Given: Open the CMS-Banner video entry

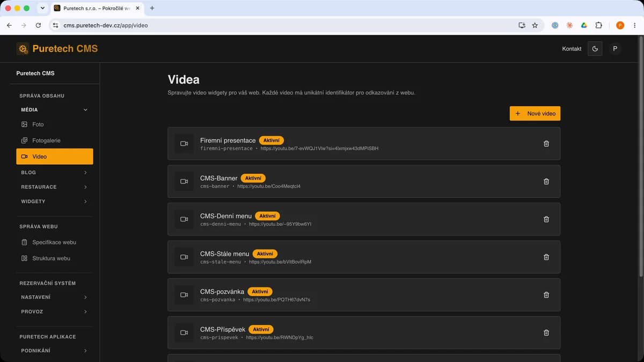Looking at the screenshot, I should tap(364, 181).
